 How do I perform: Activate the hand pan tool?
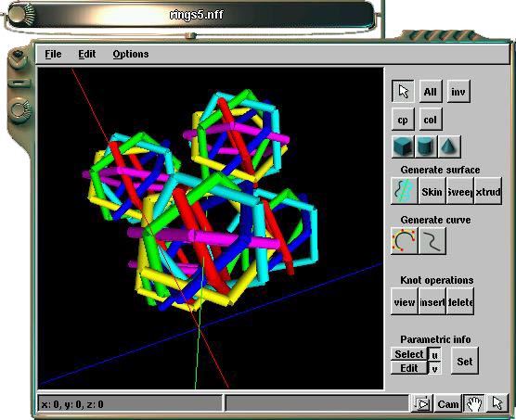point(473,403)
